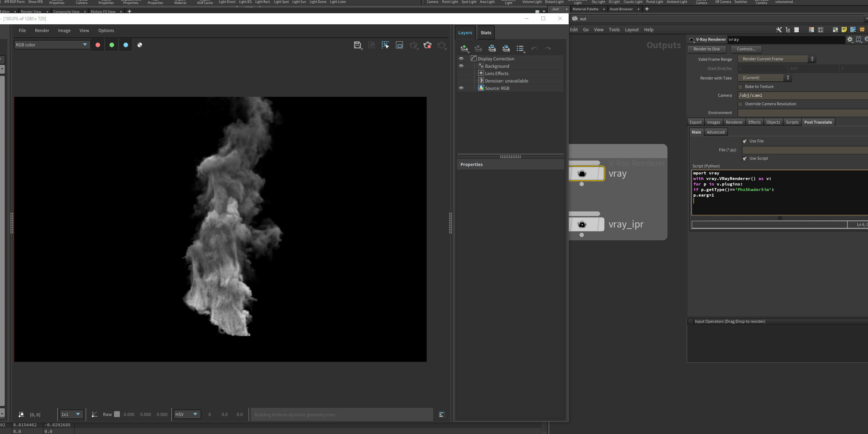The image size is (868, 434).
Task: Click the log panel icon in VFB status bar
Action: click(442, 414)
